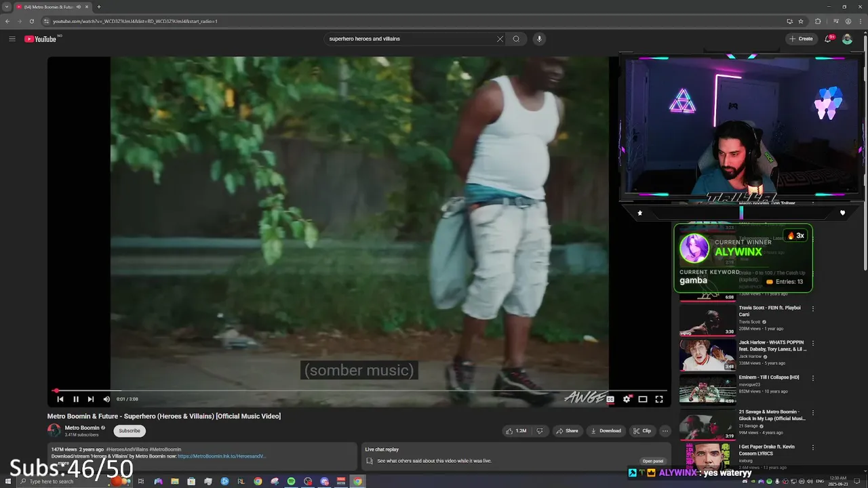Focus the YouTube search input field
The image size is (868, 488).
411,39
